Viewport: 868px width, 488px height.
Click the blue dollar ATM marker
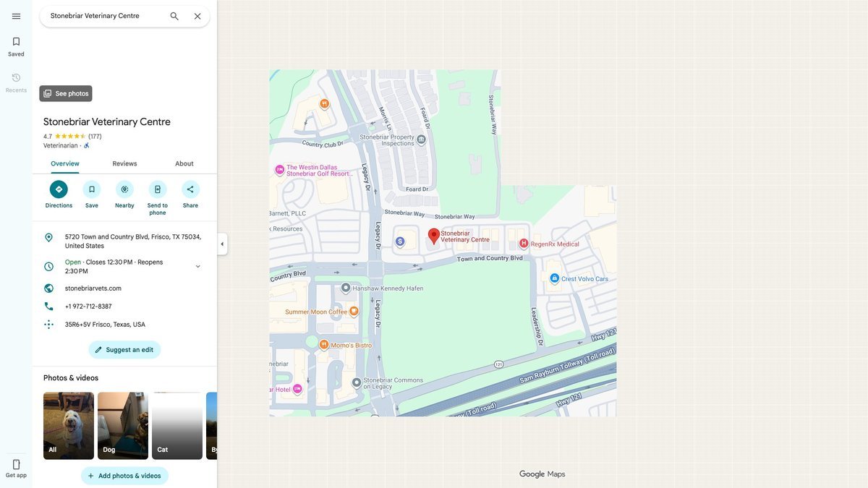(400, 241)
